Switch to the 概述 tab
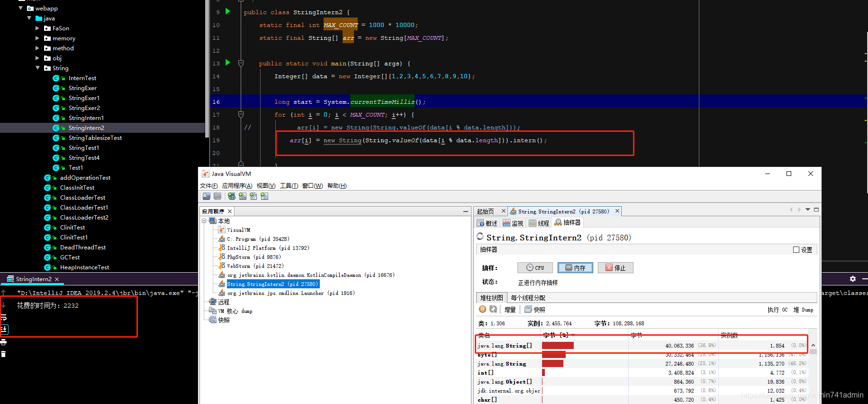Image resolution: width=868 pixels, height=404 pixels. click(x=487, y=223)
